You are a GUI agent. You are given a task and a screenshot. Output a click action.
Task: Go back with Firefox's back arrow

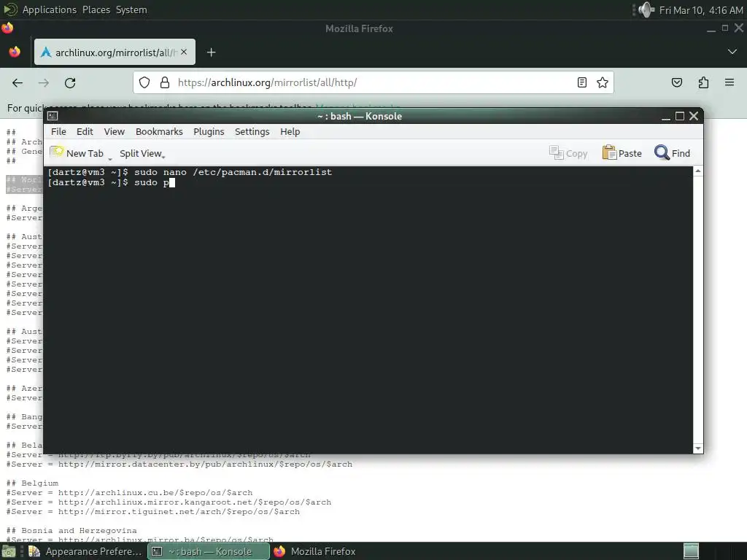(18, 83)
